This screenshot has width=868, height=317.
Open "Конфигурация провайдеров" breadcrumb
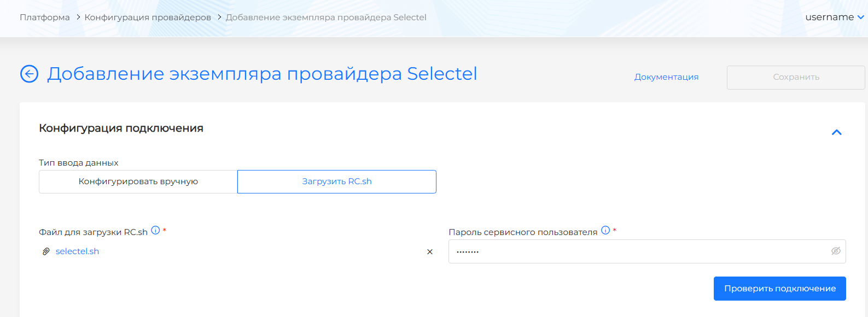148,17
